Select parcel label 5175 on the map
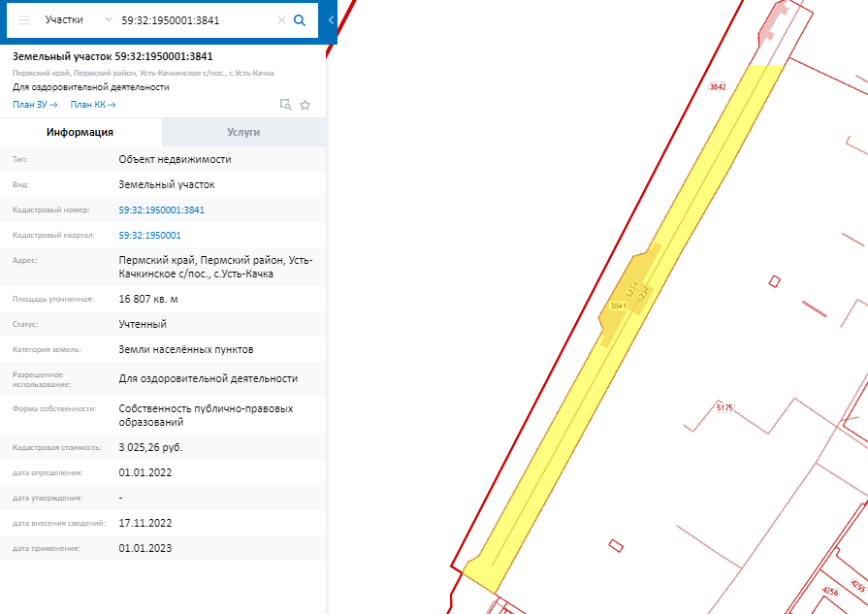 (x=724, y=408)
